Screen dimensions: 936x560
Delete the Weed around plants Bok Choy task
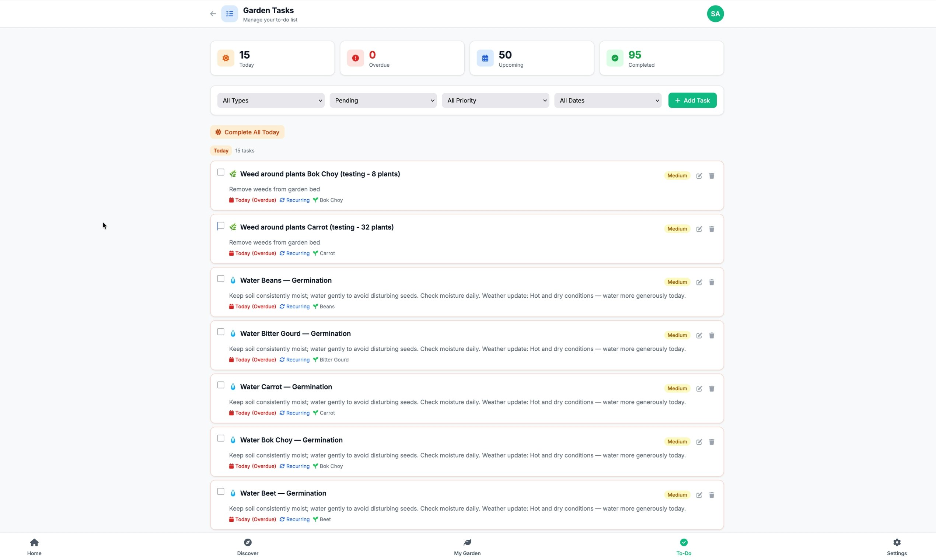click(x=712, y=175)
